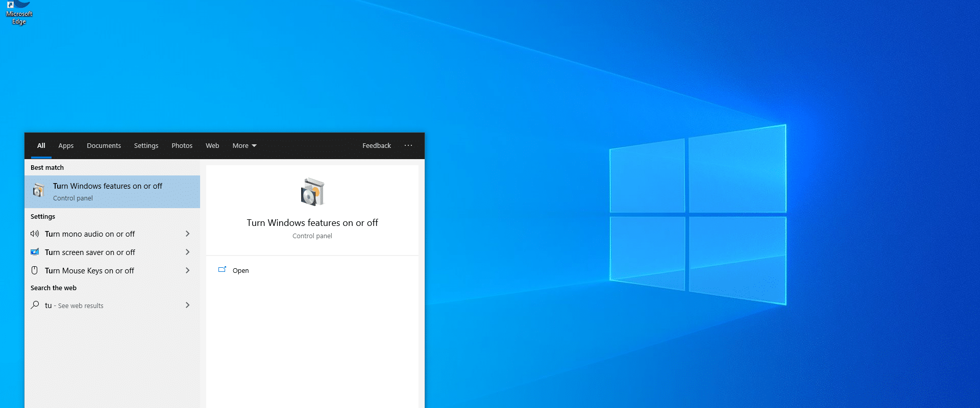Switch to the Documents tab
The image size is (980, 408).
tap(104, 146)
